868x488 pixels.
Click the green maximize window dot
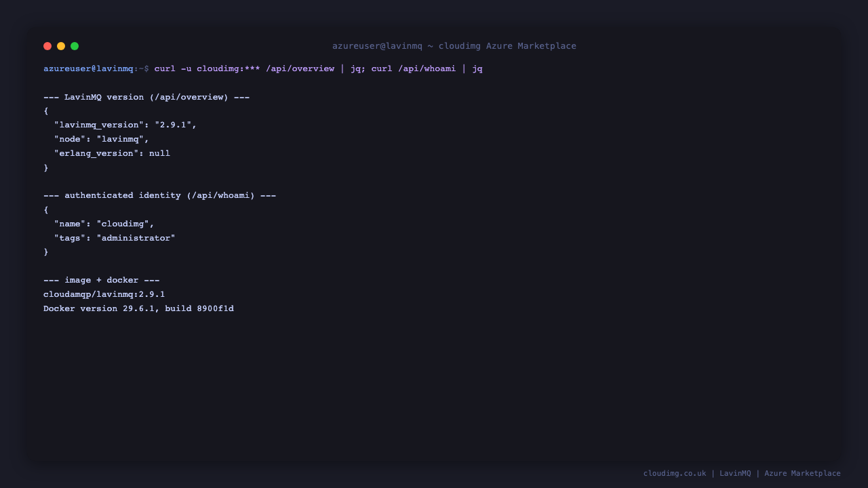point(75,46)
